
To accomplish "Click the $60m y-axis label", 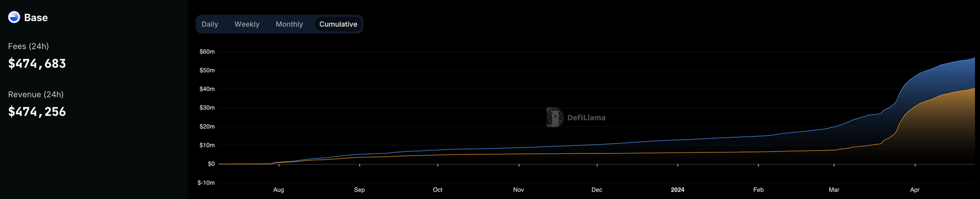I will [x=207, y=51].
